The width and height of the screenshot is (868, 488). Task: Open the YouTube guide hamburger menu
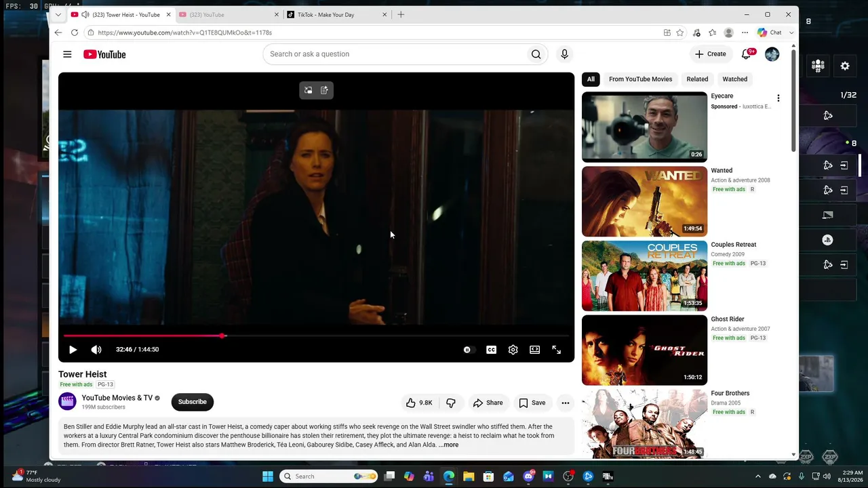pos(67,54)
